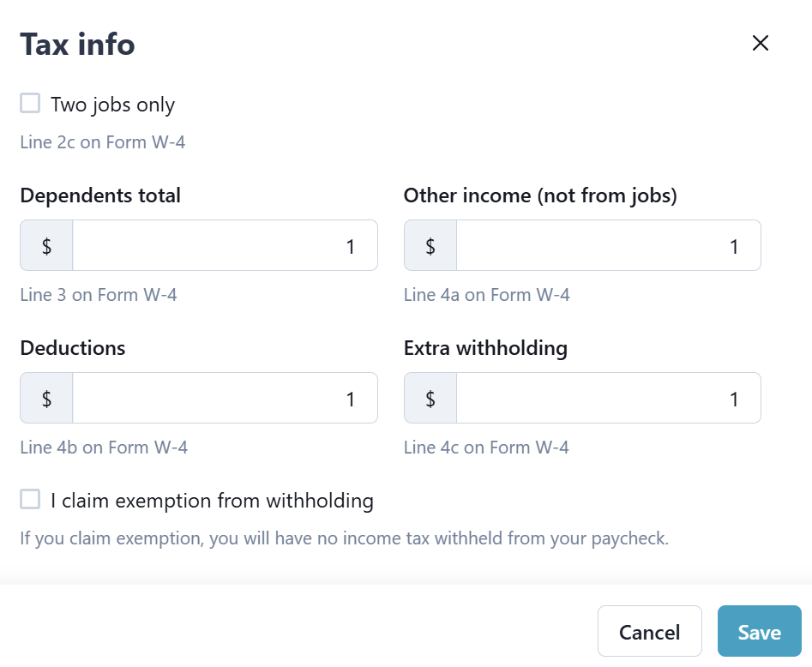
Task: Click the dollar prefix of Other income
Action: click(x=430, y=246)
